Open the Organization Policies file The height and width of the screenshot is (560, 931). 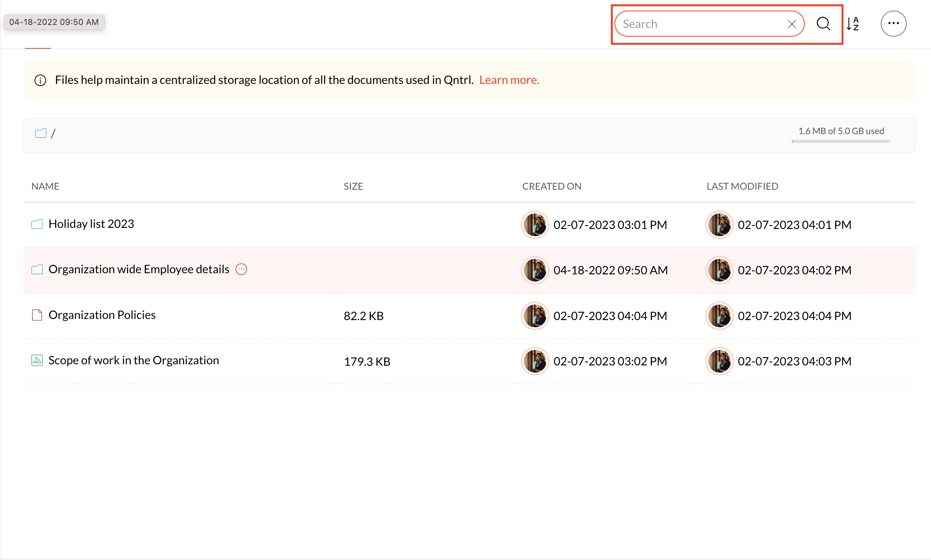pyautogui.click(x=102, y=315)
